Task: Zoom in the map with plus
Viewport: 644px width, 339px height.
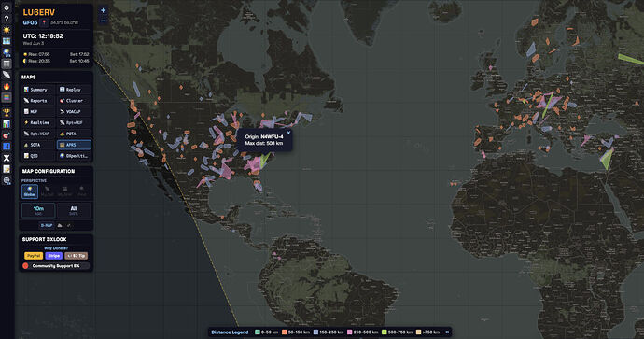Action: (x=103, y=10)
